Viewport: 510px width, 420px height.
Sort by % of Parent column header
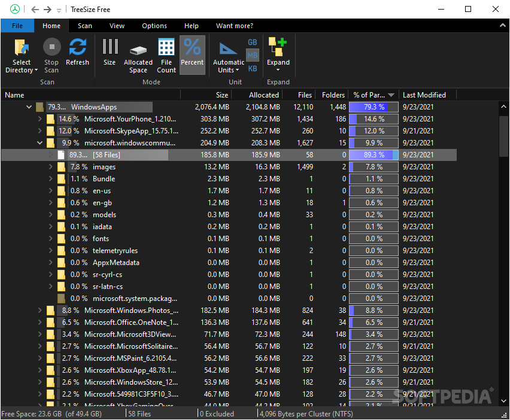pos(374,95)
